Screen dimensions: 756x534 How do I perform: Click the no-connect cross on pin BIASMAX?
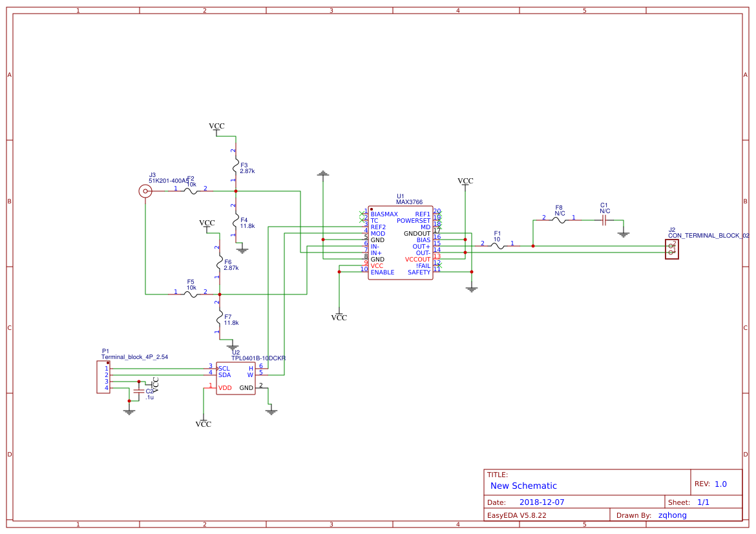point(362,213)
